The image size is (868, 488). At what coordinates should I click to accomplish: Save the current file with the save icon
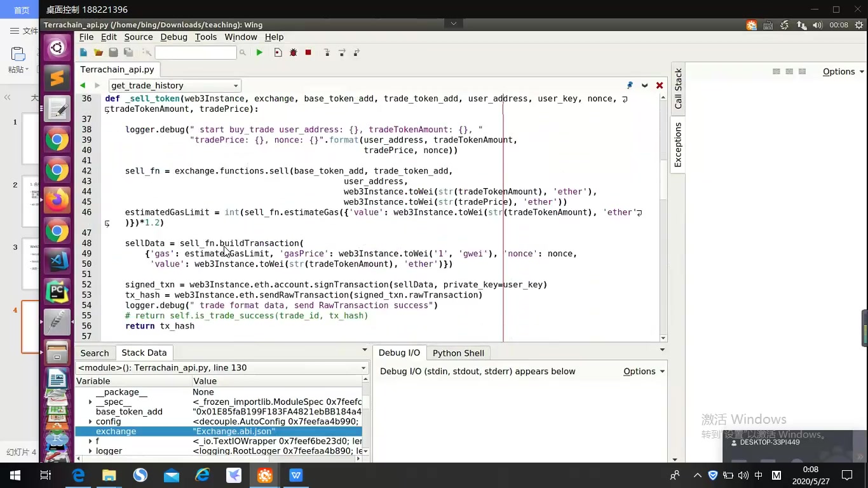(113, 53)
